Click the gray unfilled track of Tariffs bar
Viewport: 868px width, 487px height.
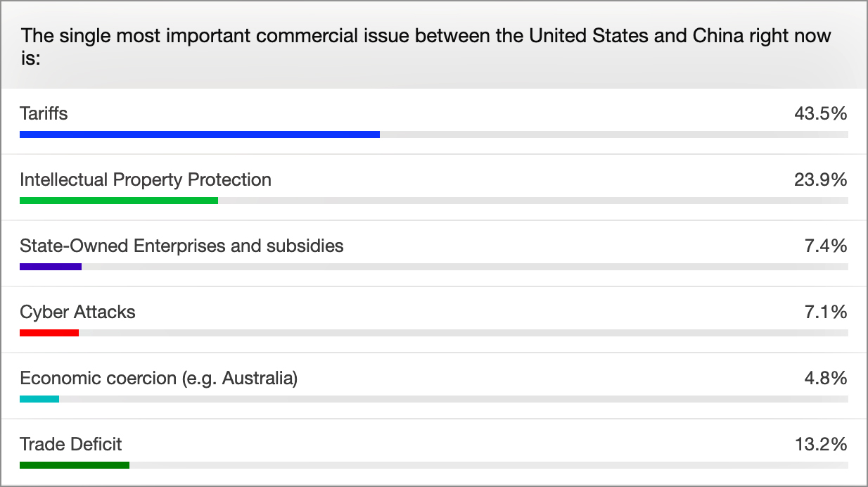(614, 134)
